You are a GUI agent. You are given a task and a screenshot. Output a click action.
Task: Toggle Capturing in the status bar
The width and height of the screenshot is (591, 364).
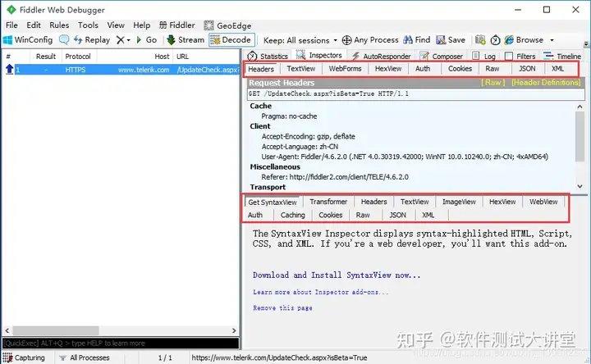coord(24,357)
